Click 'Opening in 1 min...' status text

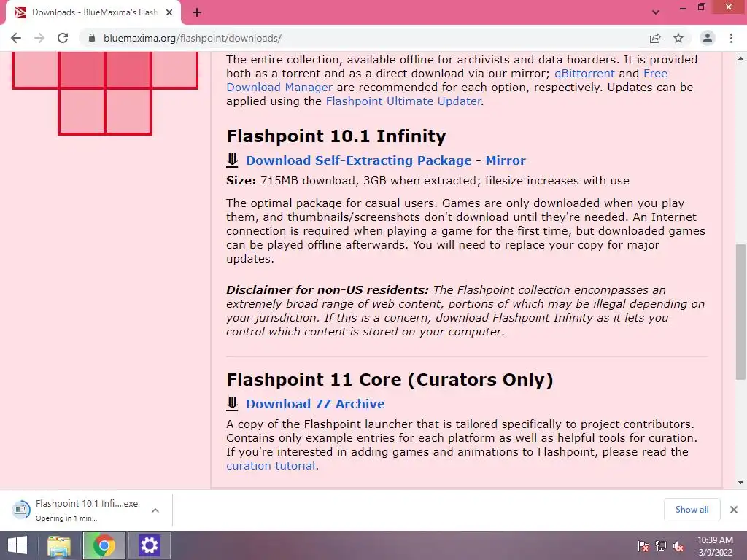coord(66,518)
